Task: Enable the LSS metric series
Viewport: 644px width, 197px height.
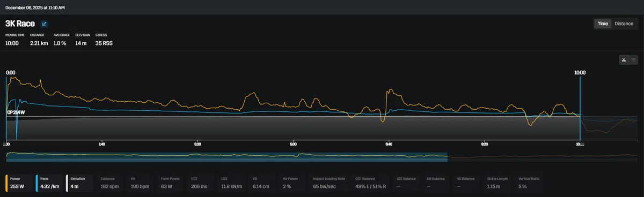Action: [x=230, y=183]
